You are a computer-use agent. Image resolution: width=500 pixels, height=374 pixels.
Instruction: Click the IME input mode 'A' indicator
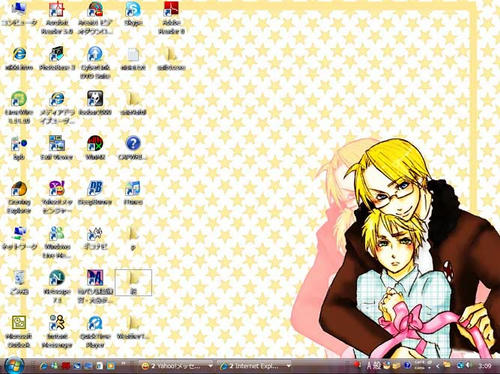369,366
